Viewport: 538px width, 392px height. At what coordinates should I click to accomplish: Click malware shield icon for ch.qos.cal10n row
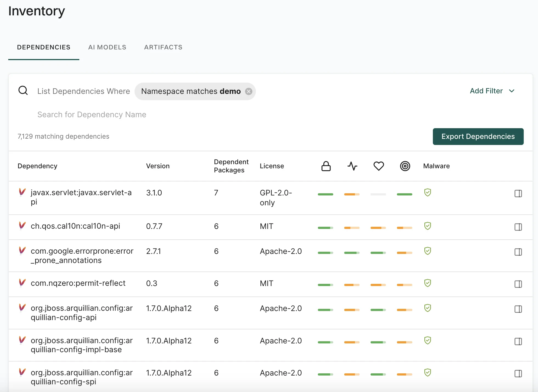point(427,226)
